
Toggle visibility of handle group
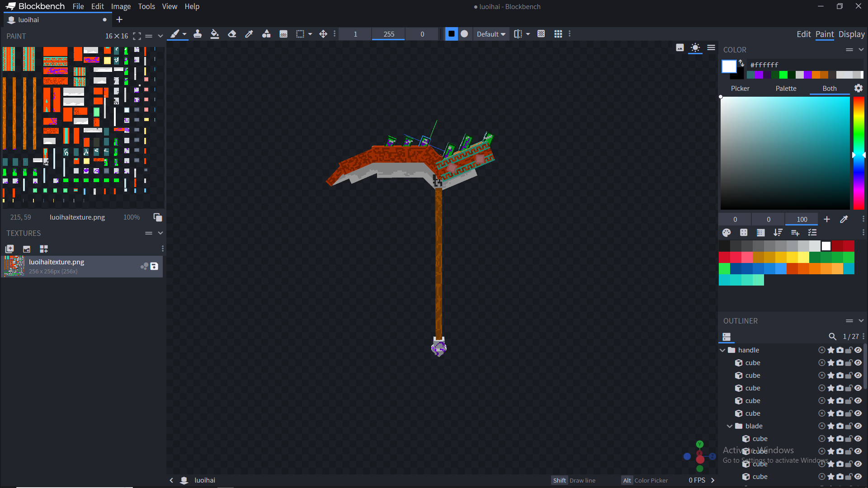click(x=858, y=350)
